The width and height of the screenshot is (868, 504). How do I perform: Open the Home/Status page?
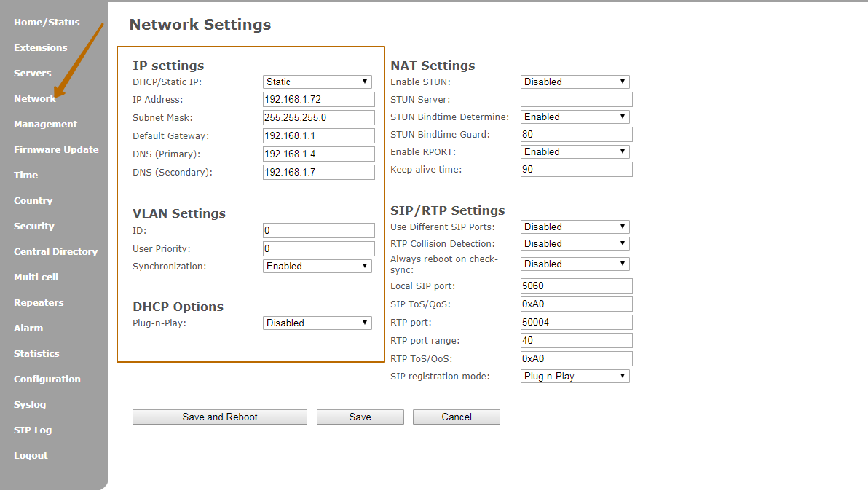pyautogui.click(x=47, y=22)
